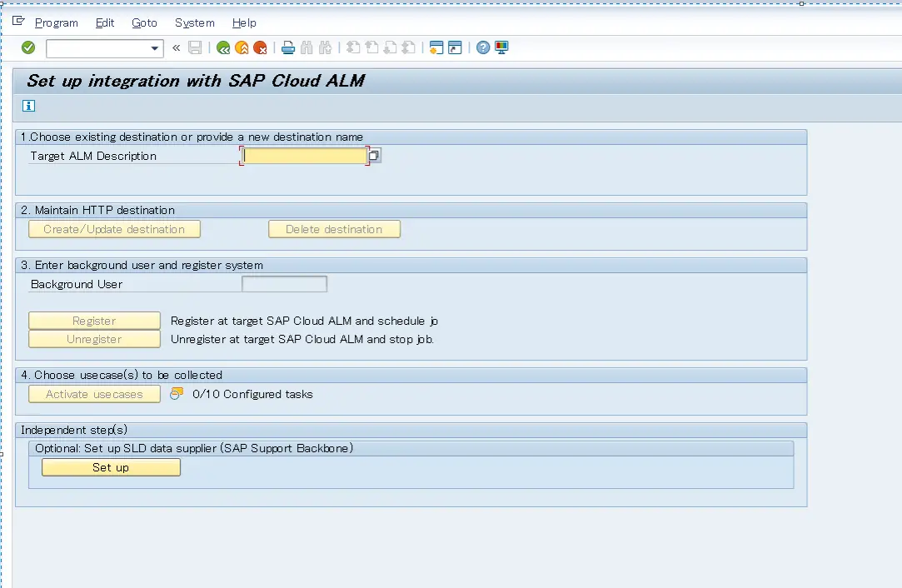
Task: Click the "Background User" label
Action: (x=77, y=284)
